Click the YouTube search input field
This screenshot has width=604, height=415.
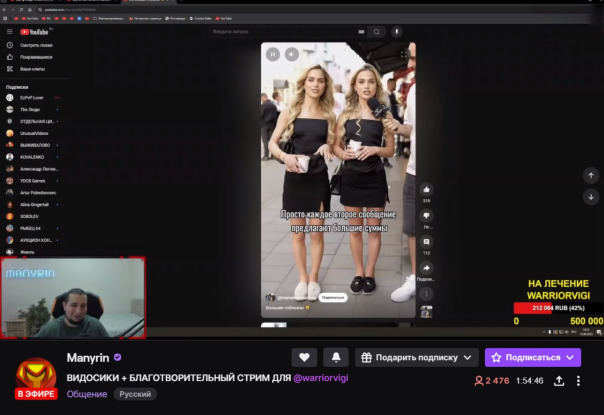(290, 32)
